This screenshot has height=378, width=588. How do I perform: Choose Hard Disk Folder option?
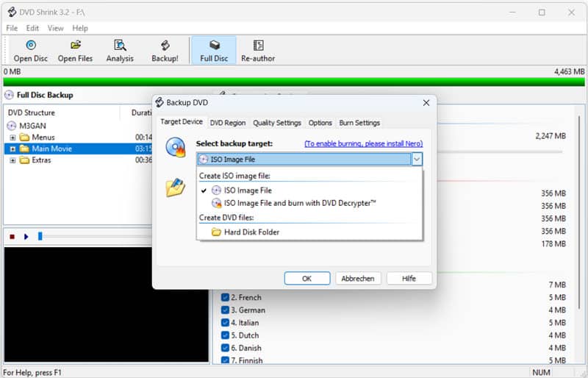(x=309, y=232)
